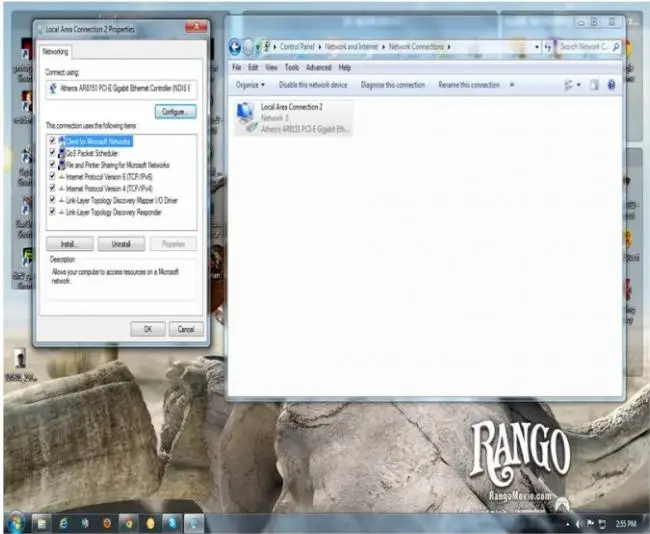Open Firefox from the taskbar

pyautogui.click(x=107, y=524)
